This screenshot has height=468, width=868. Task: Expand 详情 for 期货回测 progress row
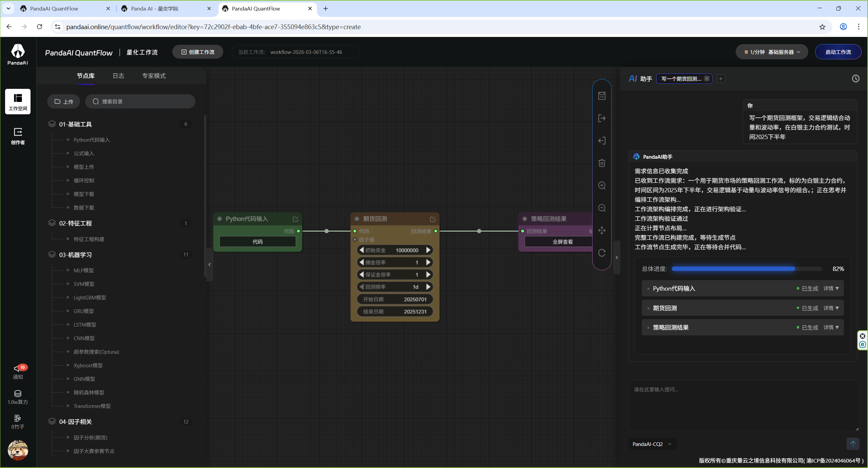pyautogui.click(x=831, y=308)
